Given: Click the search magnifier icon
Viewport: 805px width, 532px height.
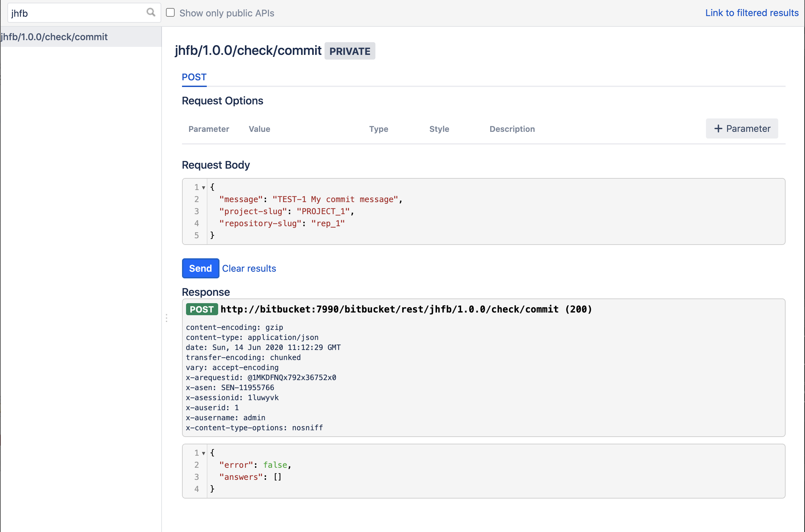Looking at the screenshot, I should coord(151,13).
